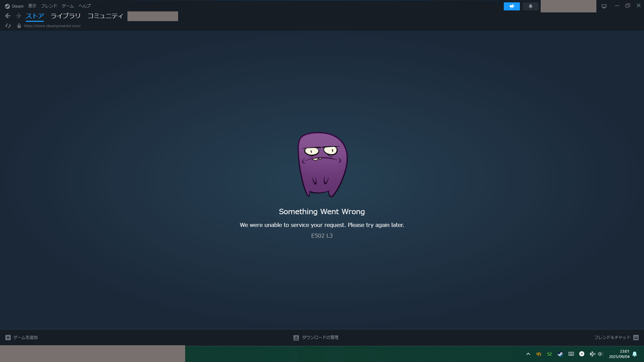Open the blue announcements megaphone button
The width and height of the screenshot is (644, 362).
(512, 6)
